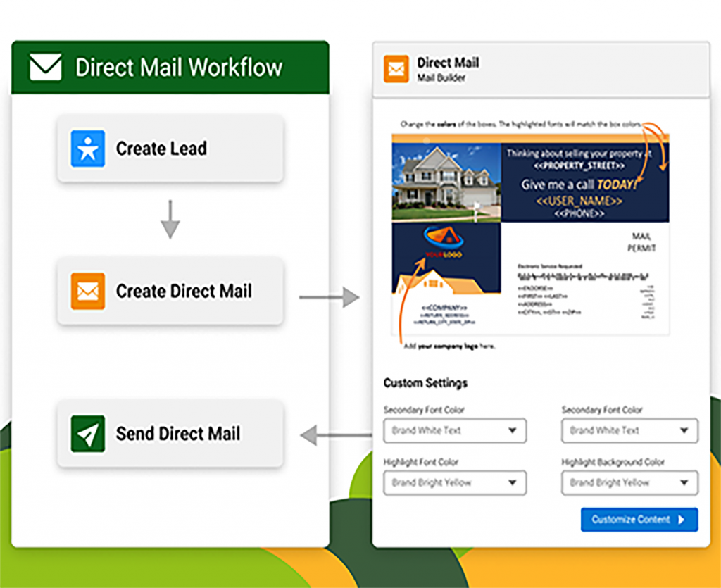Expand the Highlight Background Color dropdown
Viewport: 721px width, 588px height.
tap(629, 483)
